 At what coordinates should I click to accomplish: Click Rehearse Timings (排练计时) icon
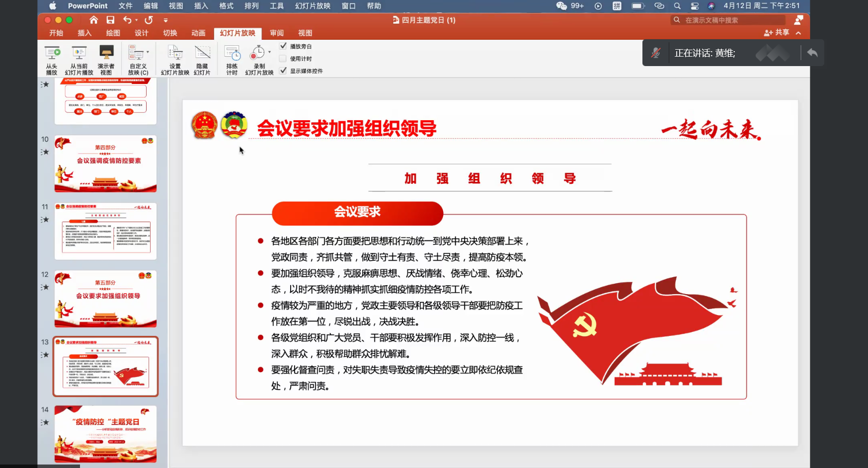(232, 54)
